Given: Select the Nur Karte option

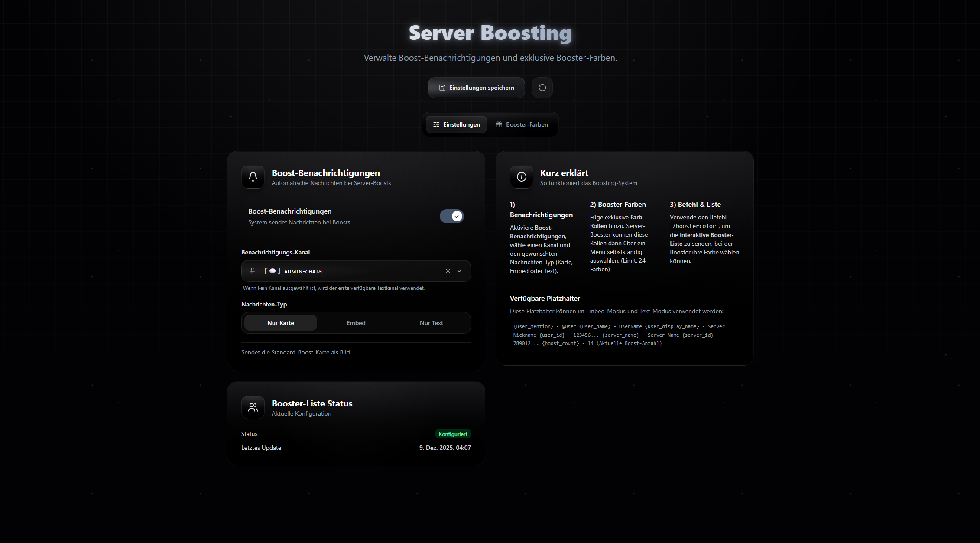Looking at the screenshot, I should tap(280, 323).
